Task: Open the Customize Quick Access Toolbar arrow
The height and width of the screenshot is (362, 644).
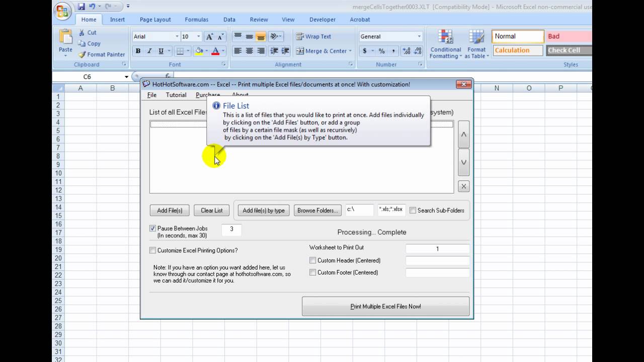Action: (128, 7)
